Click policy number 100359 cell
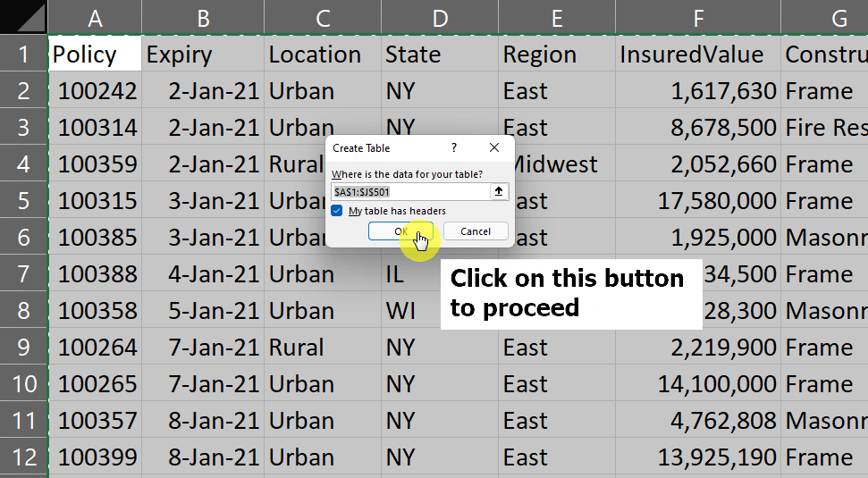Image resolution: width=868 pixels, height=478 pixels. click(95, 164)
